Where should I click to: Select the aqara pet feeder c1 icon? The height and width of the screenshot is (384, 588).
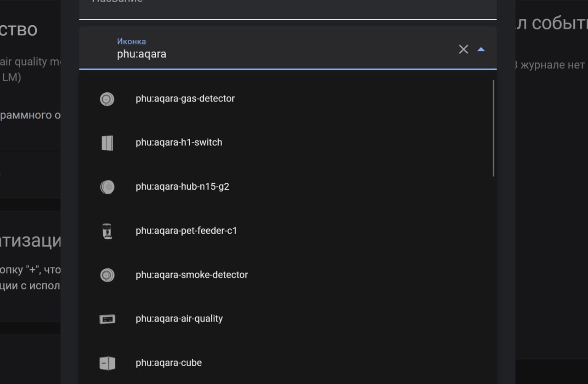pyautogui.click(x=107, y=231)
